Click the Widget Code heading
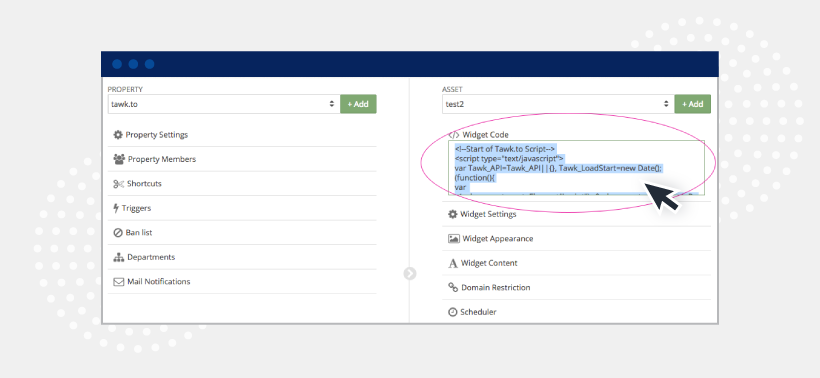Image resolution: width=820 pixels, height=378 pixels. click(x=485, y=135)
